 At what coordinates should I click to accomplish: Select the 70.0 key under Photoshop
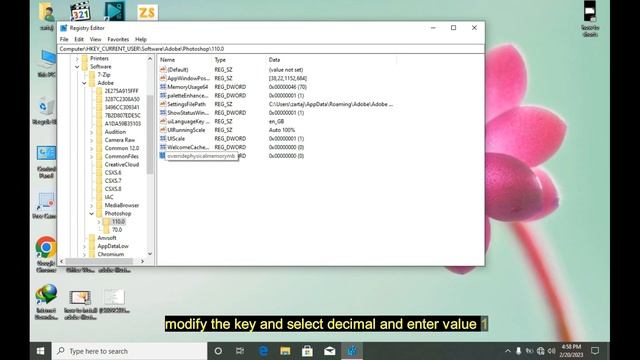coord(117,230)
